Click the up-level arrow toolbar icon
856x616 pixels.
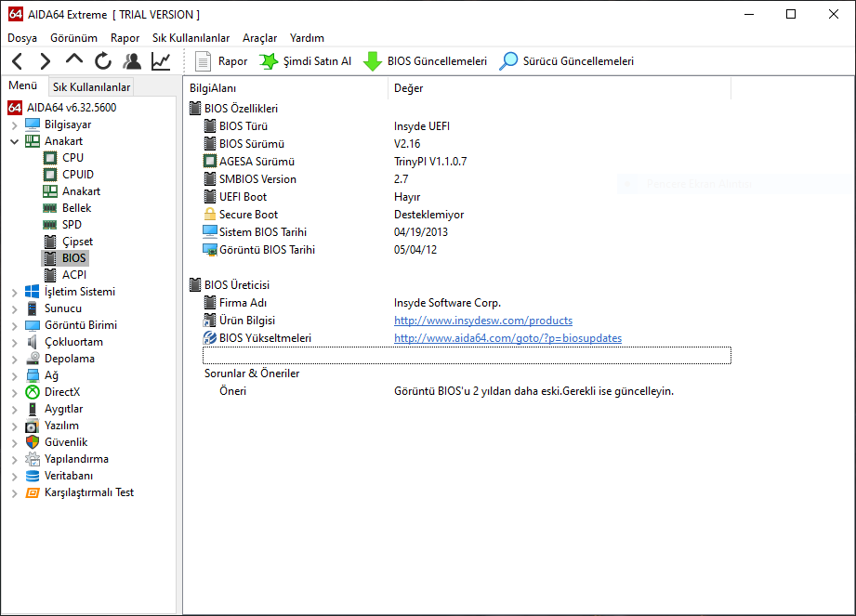[74, 60]
